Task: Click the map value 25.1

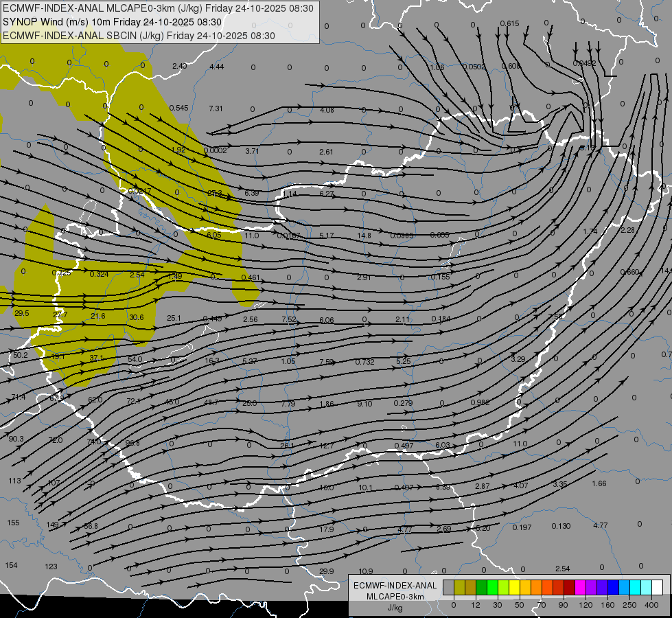Action: 174,318
